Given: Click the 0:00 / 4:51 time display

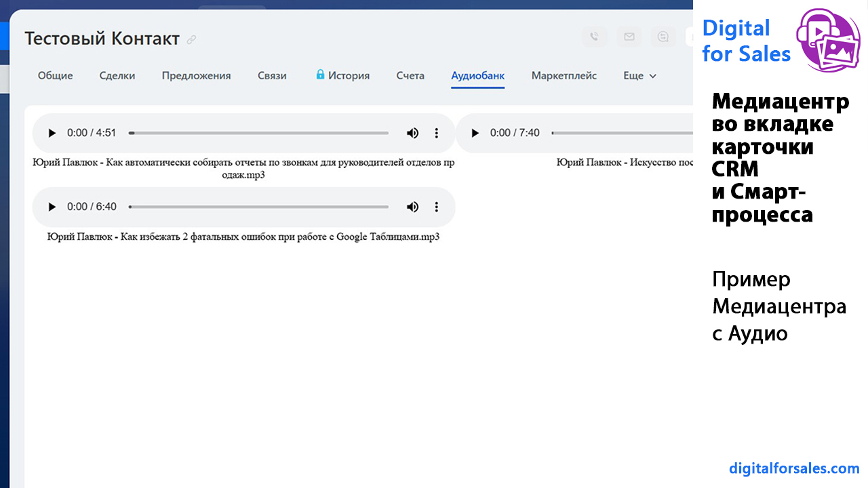Looking at the screenshot, I should [x=92, y=133].
